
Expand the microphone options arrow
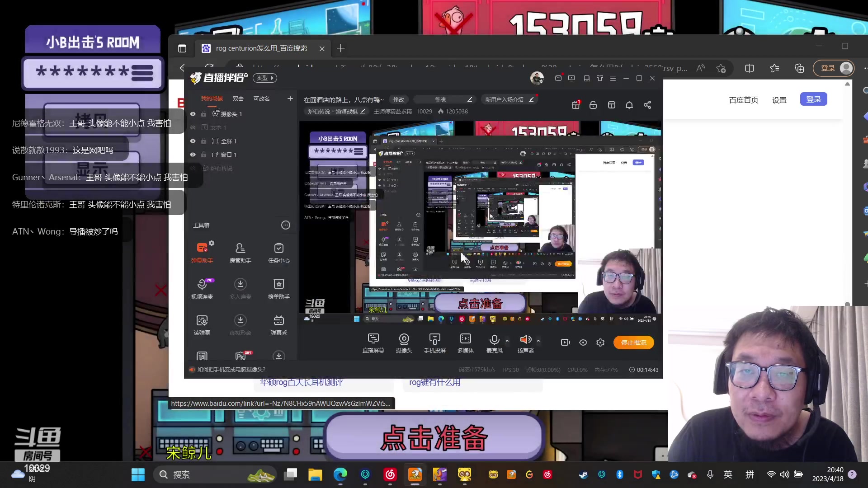click(x=507, y=341)
